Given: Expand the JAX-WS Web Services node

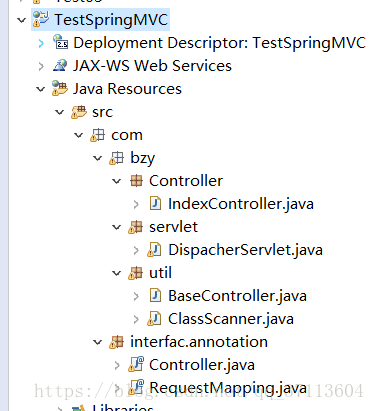Looking at the screenshot, I should pyautogui.click(x=41, y=66).
